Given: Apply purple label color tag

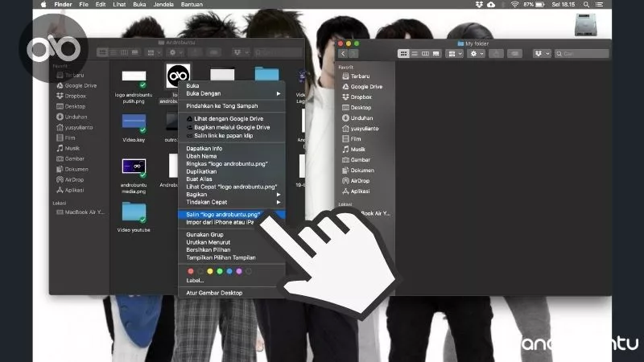Looking at the screenshot, I should click(239, 271).
